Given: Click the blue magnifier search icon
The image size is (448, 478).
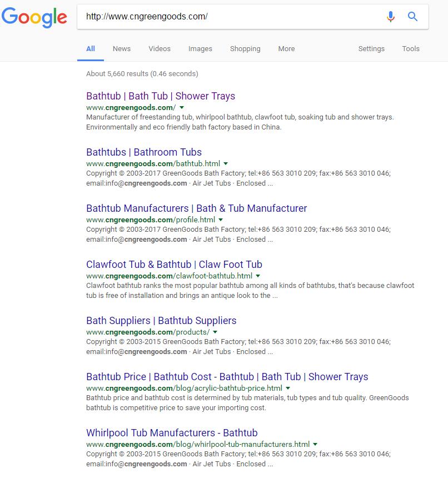Looking at the screenshot, I should (412, 17).
